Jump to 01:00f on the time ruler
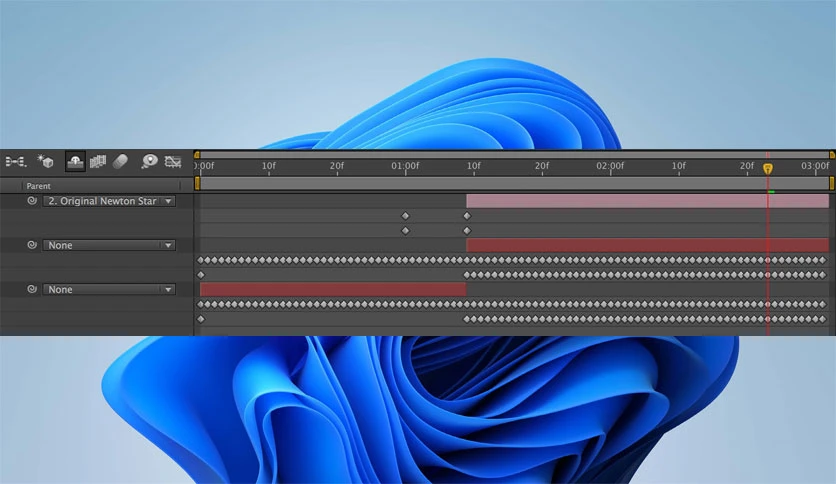The height and width of the screenshot is (484, 836). [x=405, y=166]
